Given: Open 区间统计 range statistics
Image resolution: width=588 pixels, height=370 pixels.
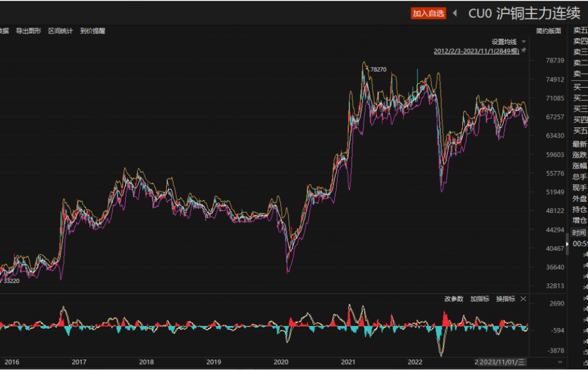Looking at the screenshot, I should [x=60, y=31].
